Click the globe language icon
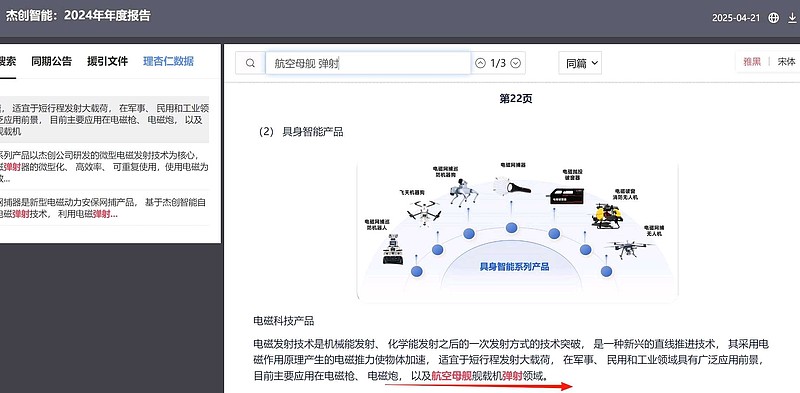800x393 pixels. pos(773,18)
